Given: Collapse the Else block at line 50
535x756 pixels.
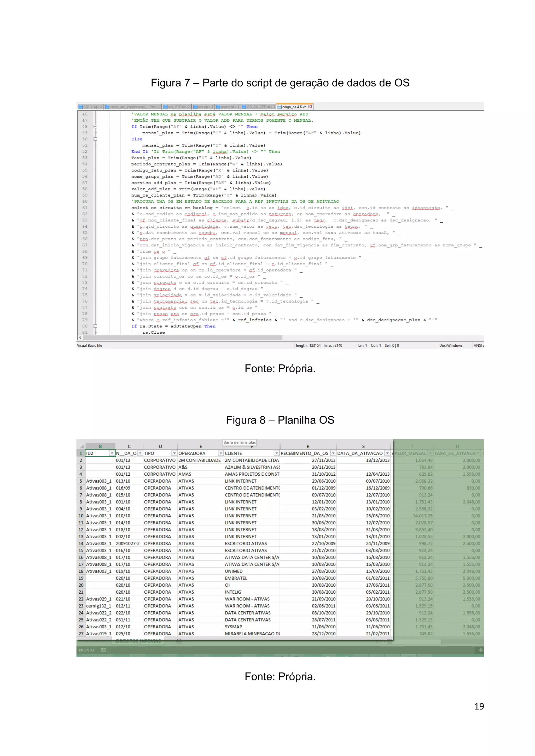Looking at the screenshot, I should click(95, 139).
